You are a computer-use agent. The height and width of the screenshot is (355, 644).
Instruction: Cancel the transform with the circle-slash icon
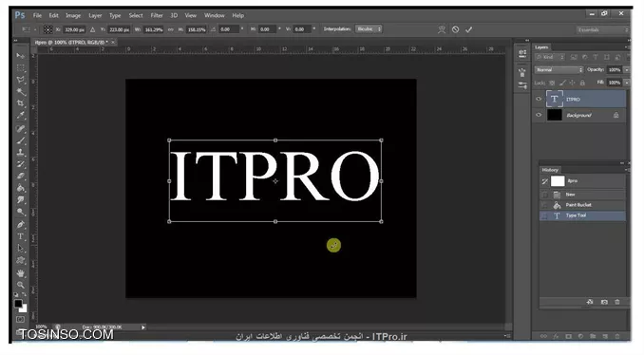tap(455, 29)
